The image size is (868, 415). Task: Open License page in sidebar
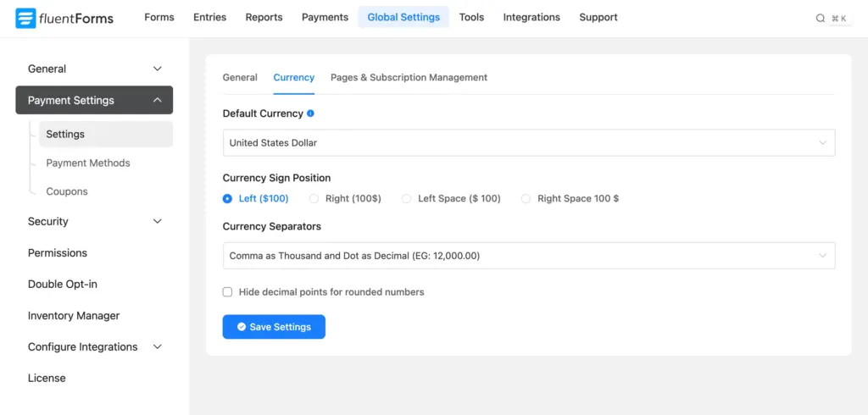[47, 379]
